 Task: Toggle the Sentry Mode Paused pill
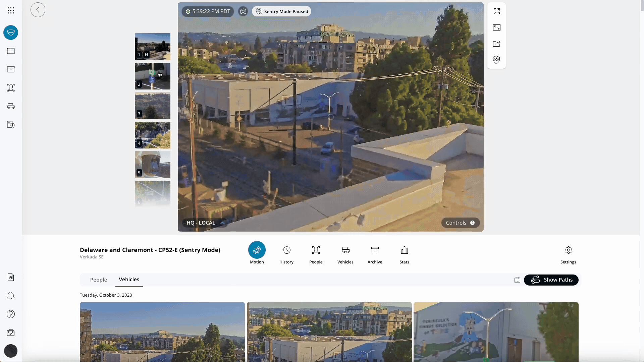[x=281, y=11]
